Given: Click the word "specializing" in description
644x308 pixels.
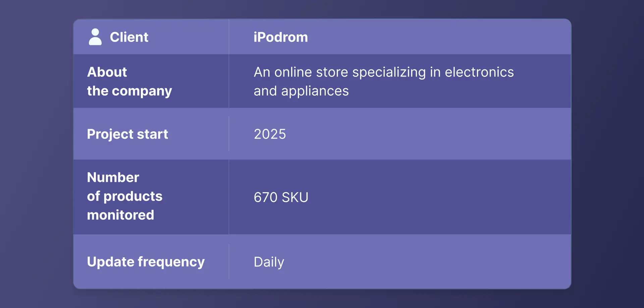Looking at the screenshot, I should coord(389,72).
